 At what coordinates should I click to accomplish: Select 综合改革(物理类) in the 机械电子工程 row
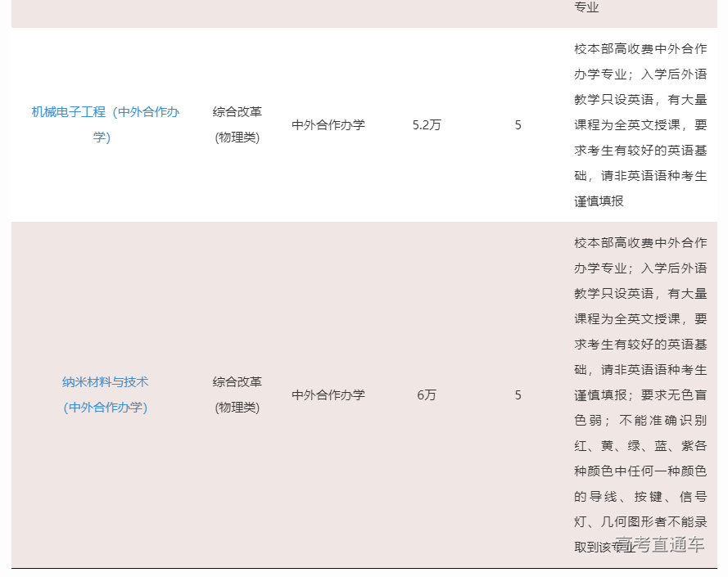[x=237, y=124]
